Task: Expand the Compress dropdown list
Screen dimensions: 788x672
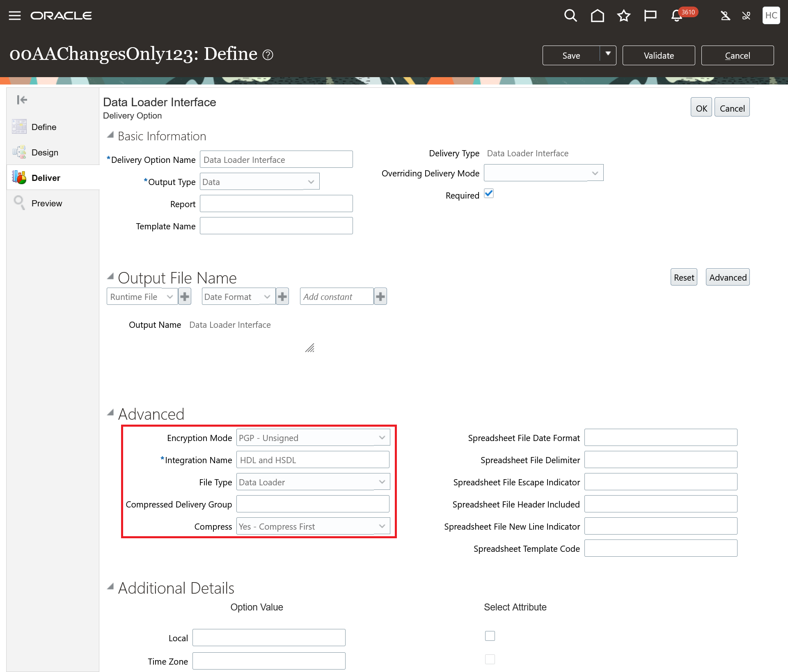Action: (382, 526)
